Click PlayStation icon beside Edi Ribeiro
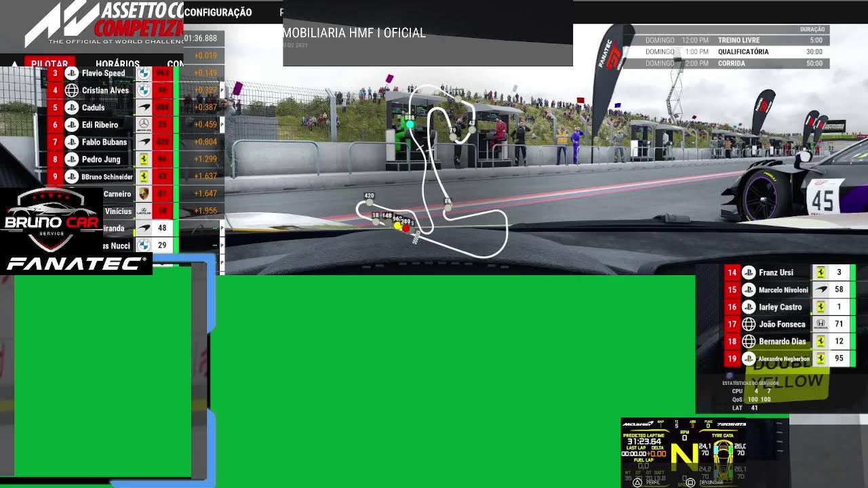This screenshot has width=868, height=488. coord(71,125)
